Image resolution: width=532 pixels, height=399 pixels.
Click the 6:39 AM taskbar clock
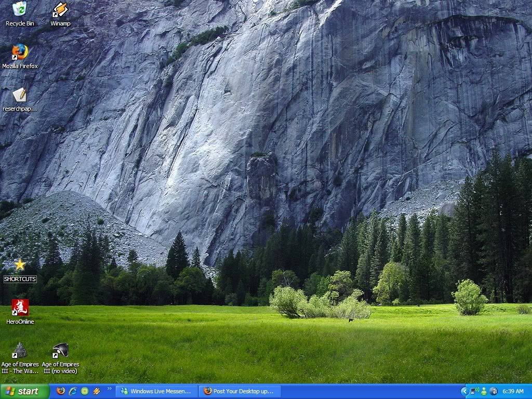tap(513, 391)
